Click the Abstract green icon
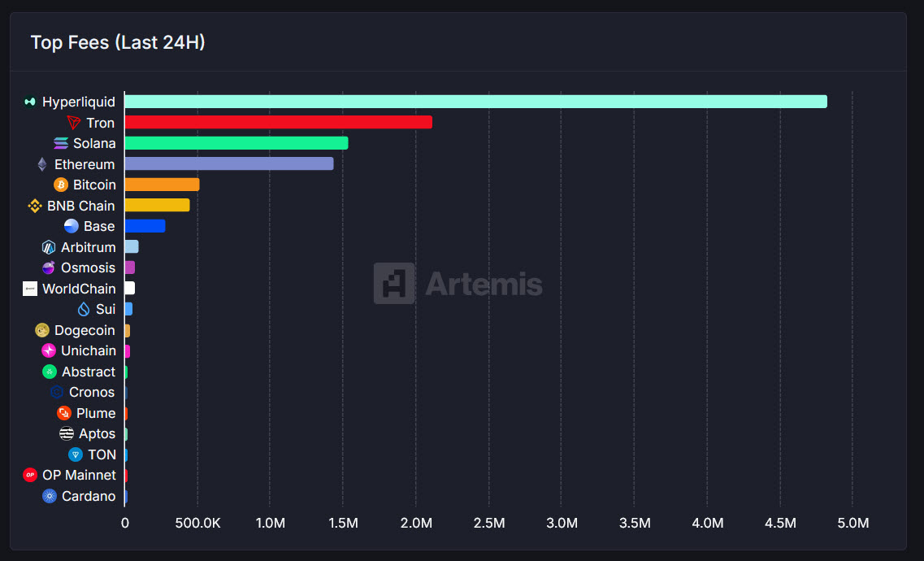 click(50, 372)
